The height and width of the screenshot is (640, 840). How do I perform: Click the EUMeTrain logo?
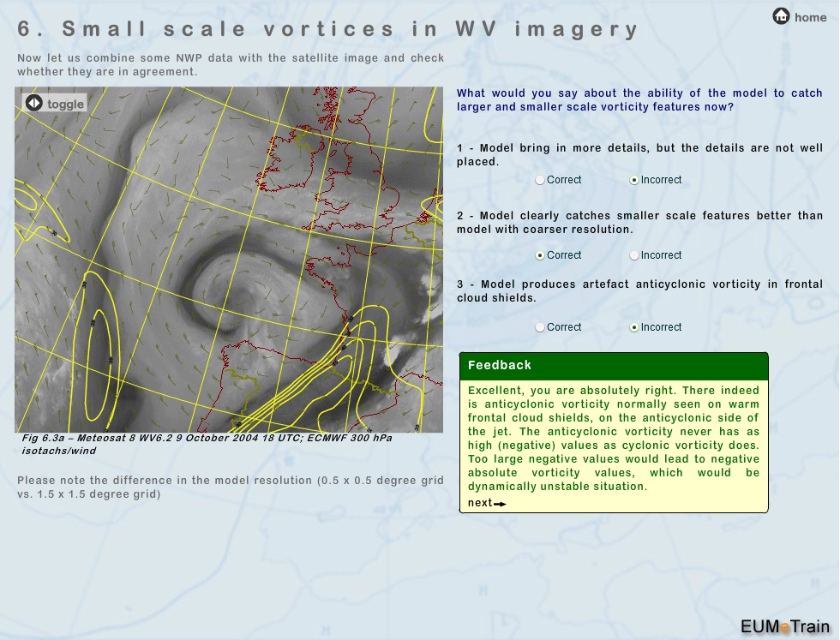pos(784,625)
